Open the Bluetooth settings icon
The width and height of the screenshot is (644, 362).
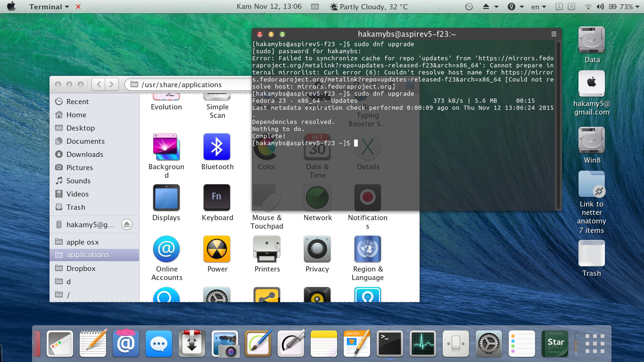[216, 147]
